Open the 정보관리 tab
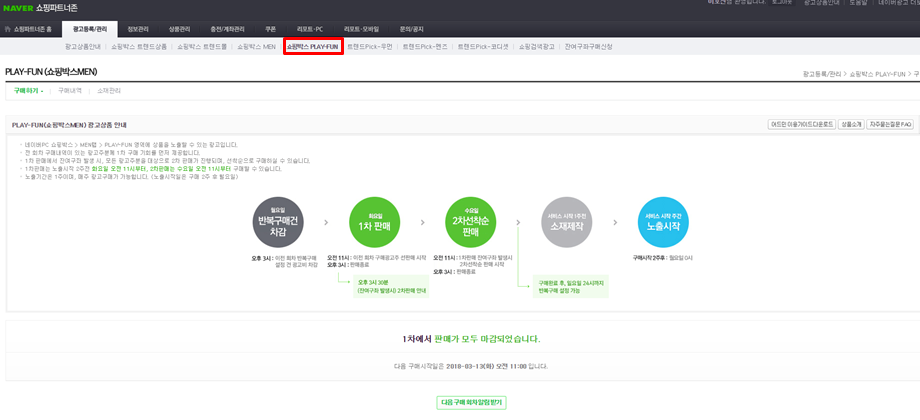The width and height of the screenshot is (920, 420). [x=137, y=29]
